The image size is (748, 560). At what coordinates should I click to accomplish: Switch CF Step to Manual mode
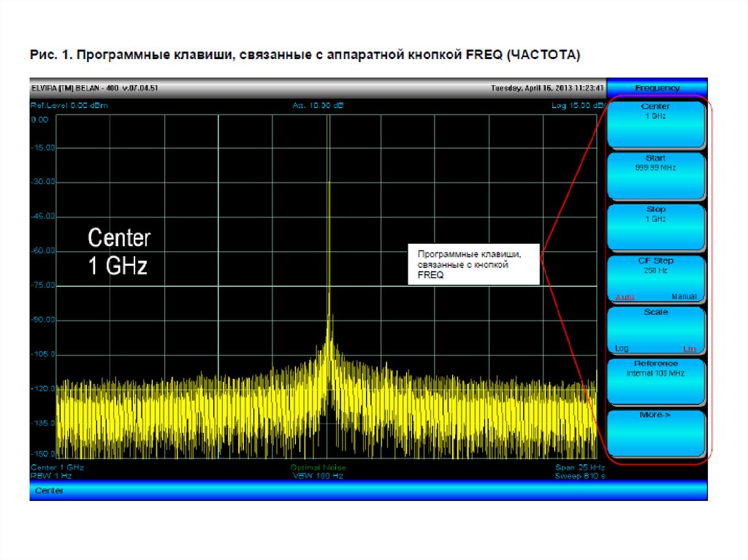tap(684, 297)
